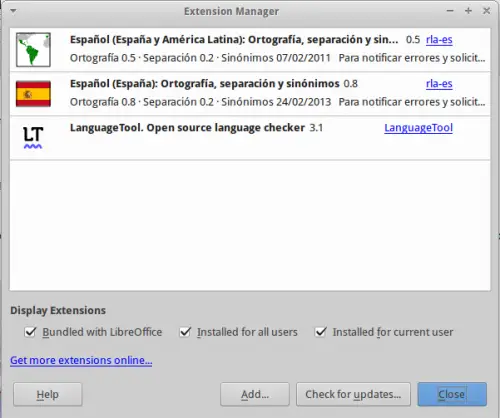Toggle Installed for all users checkbox

pos(185,332)
